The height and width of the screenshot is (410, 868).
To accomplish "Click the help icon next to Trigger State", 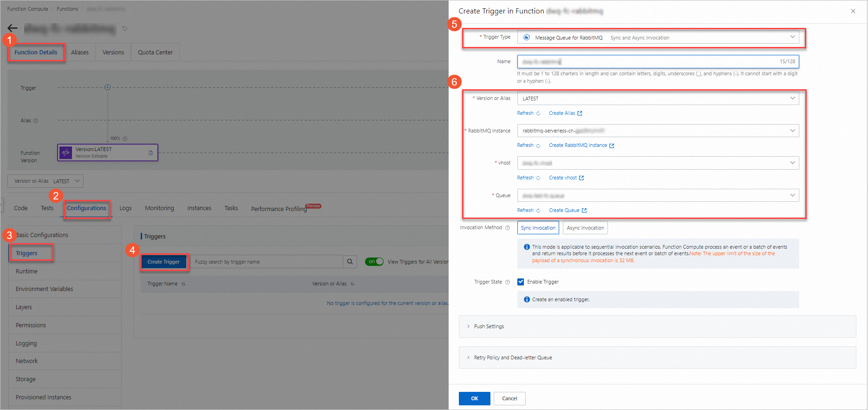I will [508, 282].
